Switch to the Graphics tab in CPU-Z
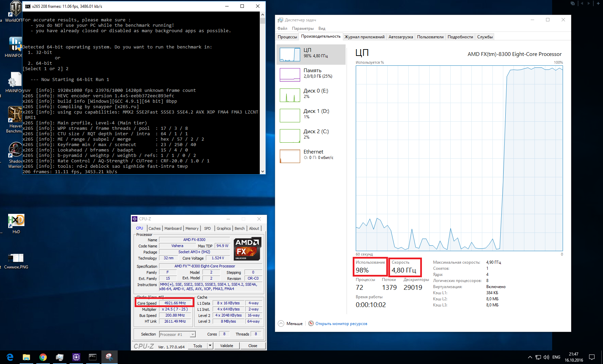603x364 pixels. (224, 228)
